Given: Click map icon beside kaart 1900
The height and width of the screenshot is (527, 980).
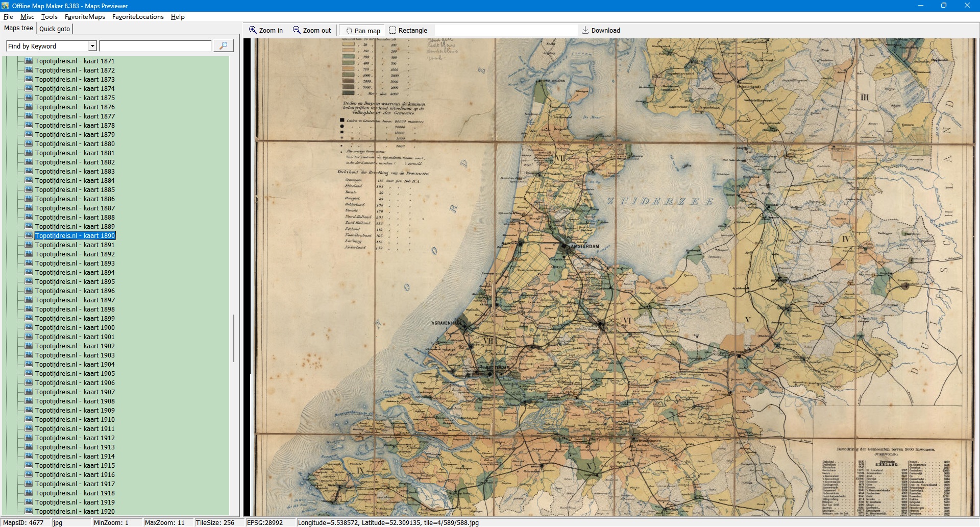Looking at the screenshot, I should (x=29, y=327).
